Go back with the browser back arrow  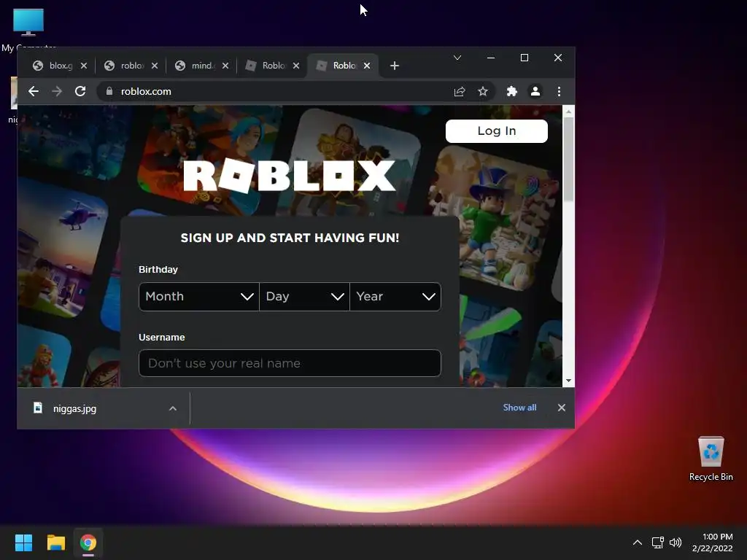coord(34,91)
